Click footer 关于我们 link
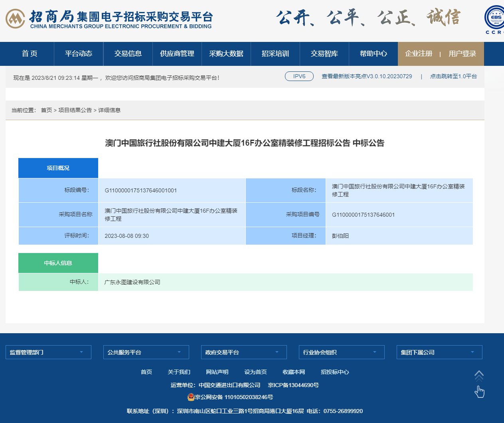The height and width of the screenshot is (423, 504). (x=179, y=372)
